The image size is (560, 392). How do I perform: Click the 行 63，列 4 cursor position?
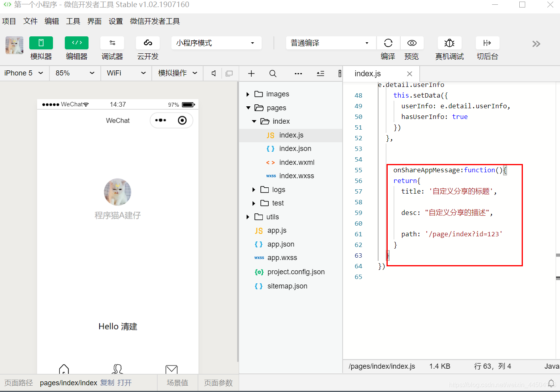pyautogui.click(x=492, y=366)
